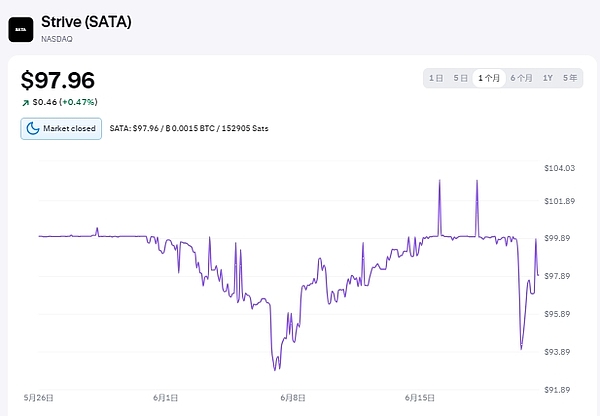The image size is (600, 416).
Task: Click the 6月15日 date axis label
Action: (420, 398)
